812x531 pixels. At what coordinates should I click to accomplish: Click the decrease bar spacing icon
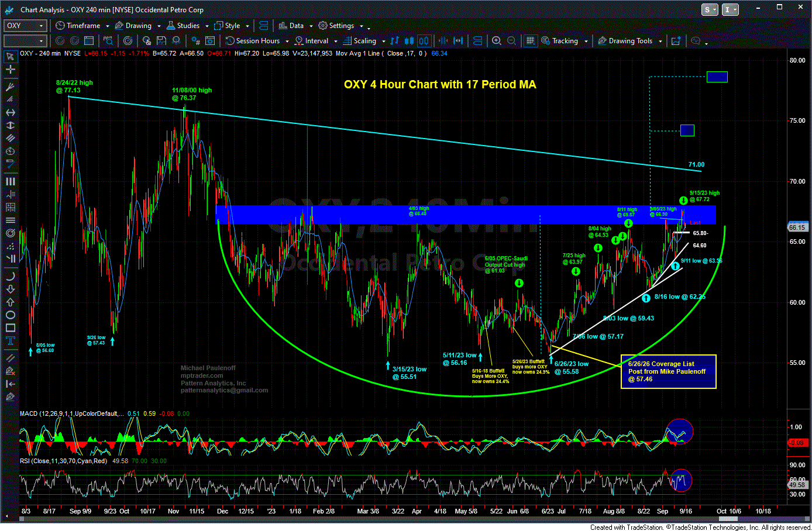click(443, 41)
